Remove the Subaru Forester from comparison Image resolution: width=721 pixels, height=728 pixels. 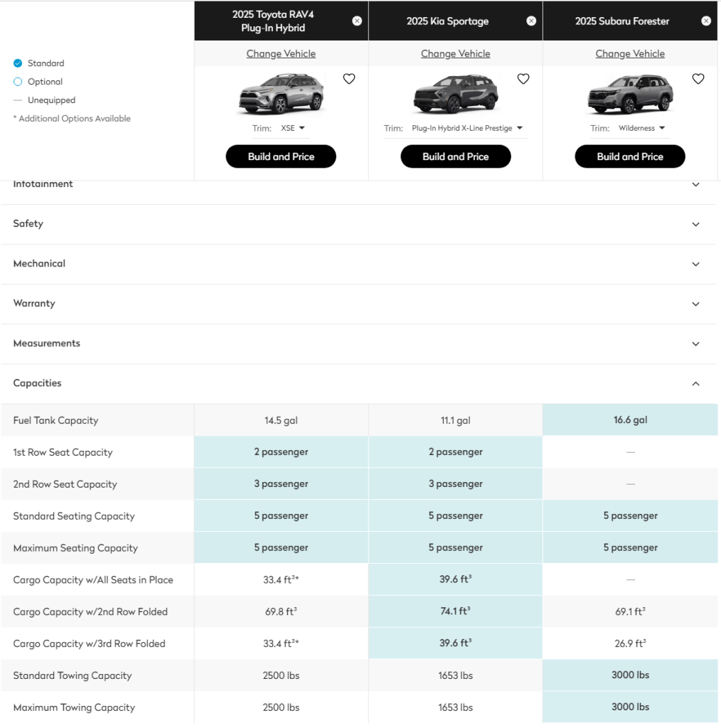point(706,21)
